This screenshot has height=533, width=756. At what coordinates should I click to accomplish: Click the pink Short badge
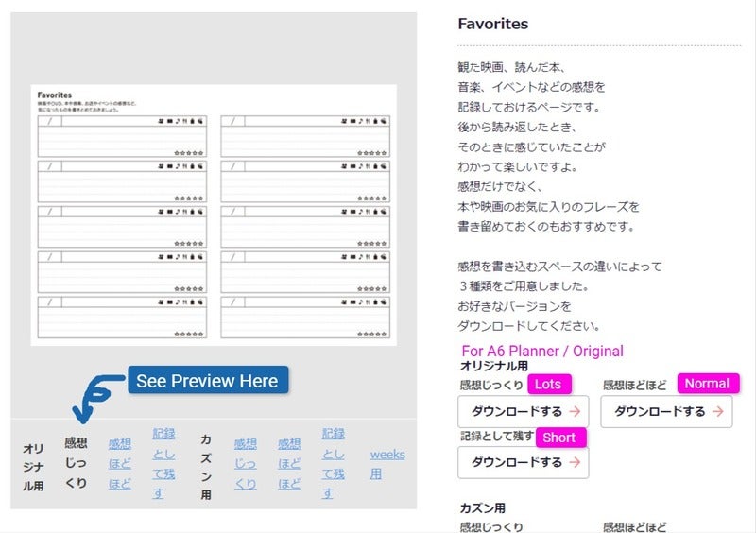click(560, 438)
